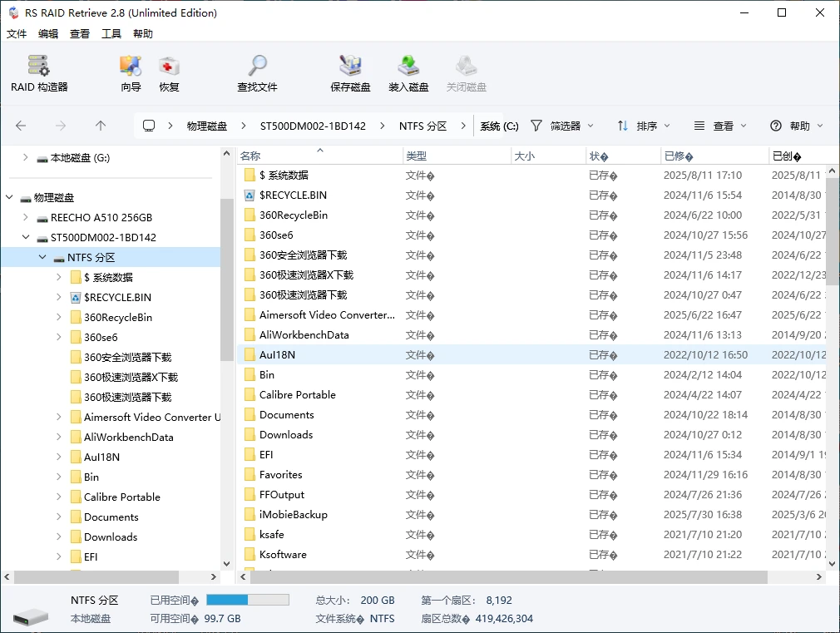The height and width of the screenshot is (633, 840).
Task: Expand the REECHO A510 256GB disk
Action: click(x=25, y=217)
